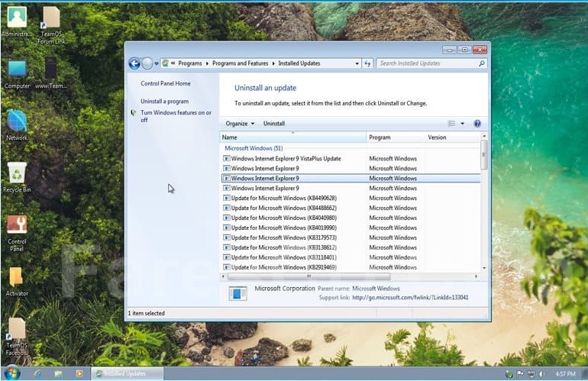The width and height of the screenshot is (588, 381).
Task: Sort by the Name column header
Action: tap(293, 137)
